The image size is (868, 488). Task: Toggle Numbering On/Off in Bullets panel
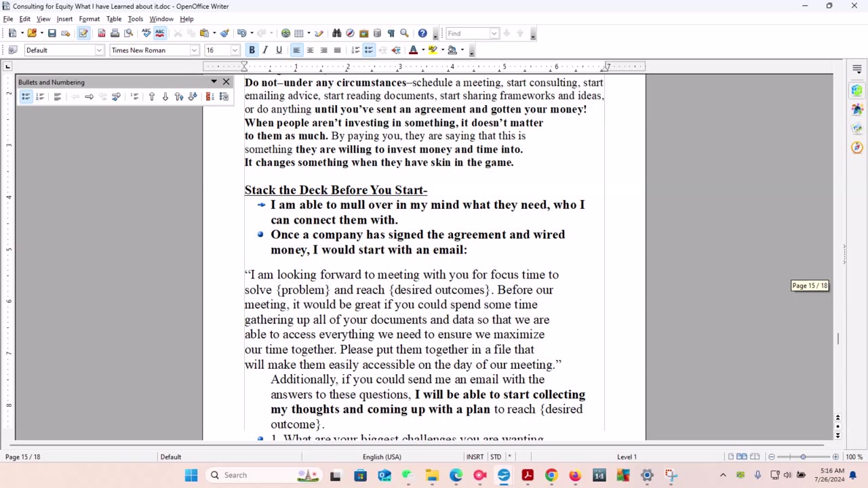pos(40,97)
